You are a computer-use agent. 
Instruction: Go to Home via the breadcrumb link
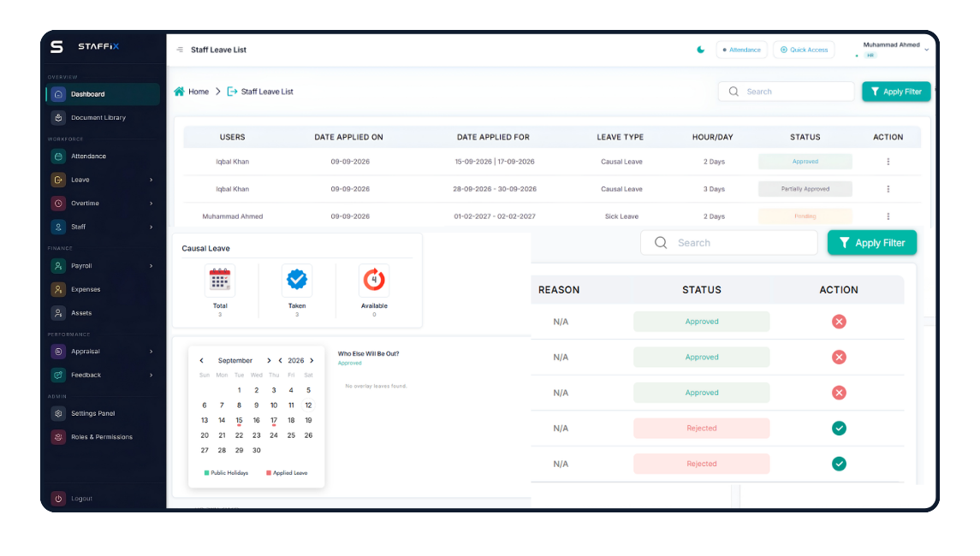[199, 92]
